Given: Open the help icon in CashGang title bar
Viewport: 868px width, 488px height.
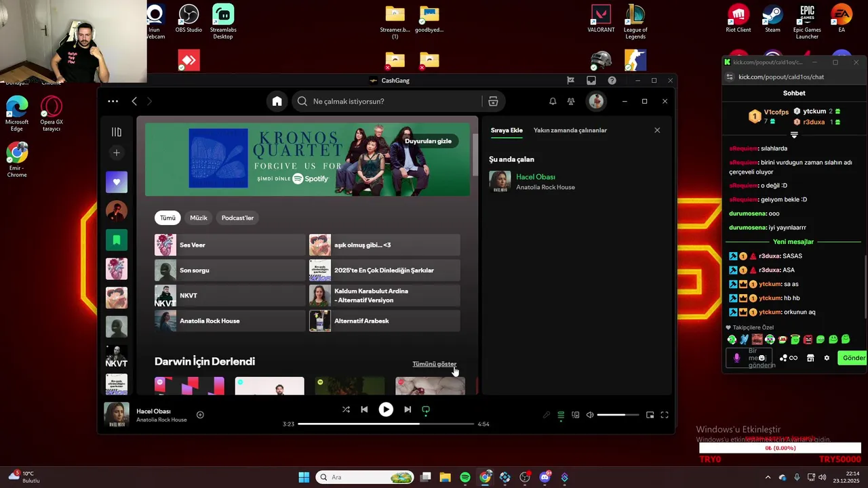Looking at the screenshot, I should [x=612, y=81].
